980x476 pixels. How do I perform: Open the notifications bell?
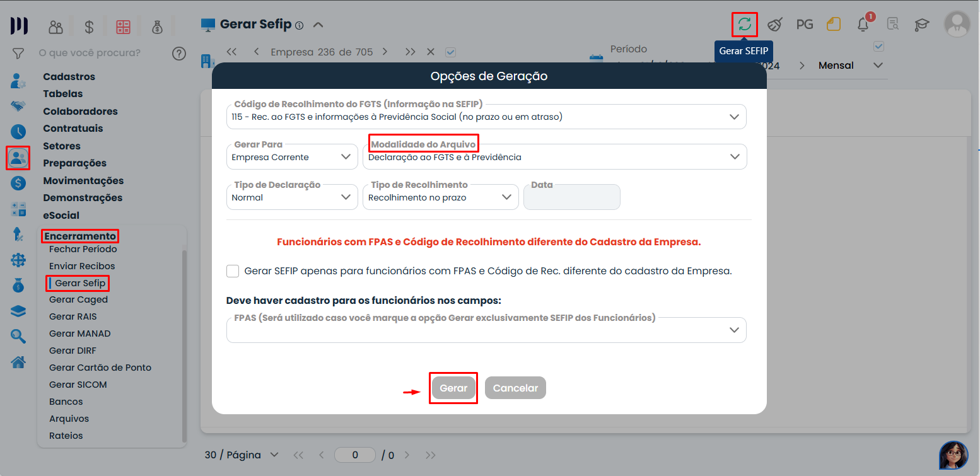click(863, 24)
